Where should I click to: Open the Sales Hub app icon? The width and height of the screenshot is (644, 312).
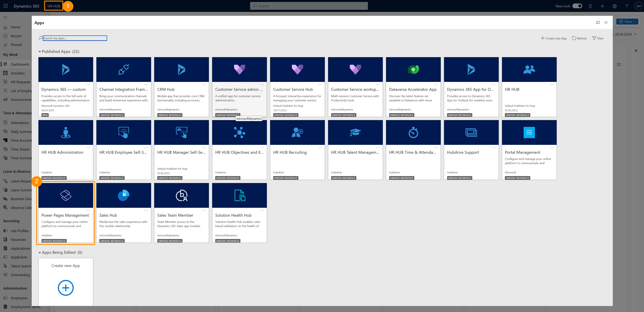click(123, 195)
